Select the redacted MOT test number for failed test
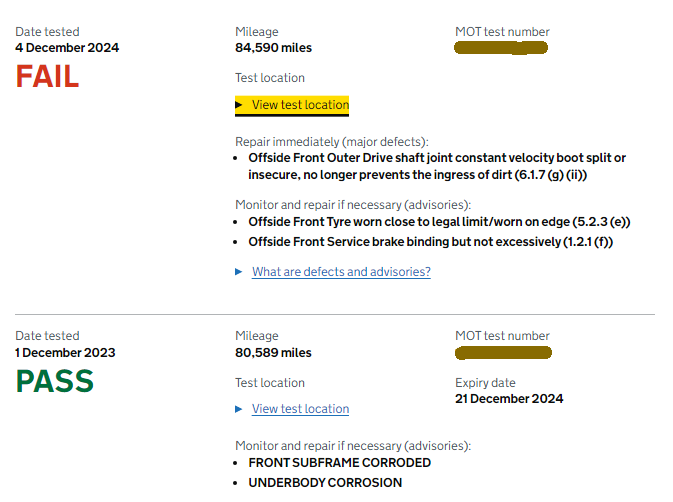 [500, 48]
